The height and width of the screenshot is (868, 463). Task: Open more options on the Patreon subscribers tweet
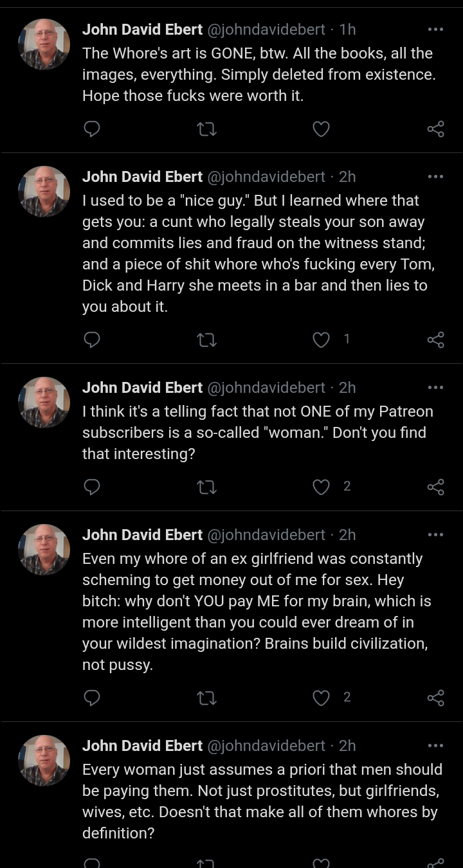[x=435, y=388]
